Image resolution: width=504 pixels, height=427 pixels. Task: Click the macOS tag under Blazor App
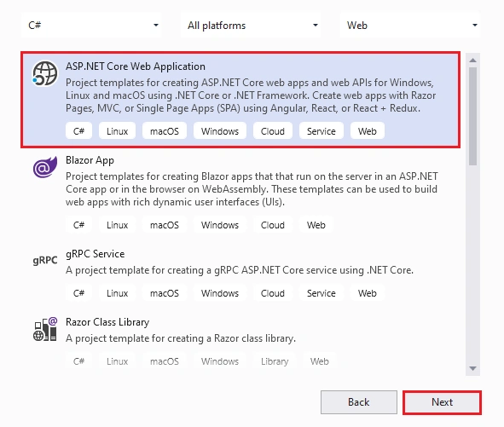[165, 225]
